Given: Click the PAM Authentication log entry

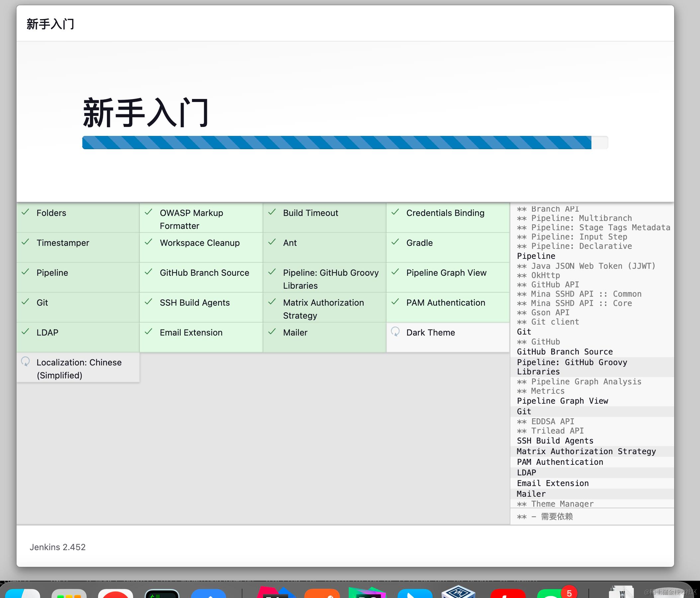Looking at the screenshot, I should (560, 462).
